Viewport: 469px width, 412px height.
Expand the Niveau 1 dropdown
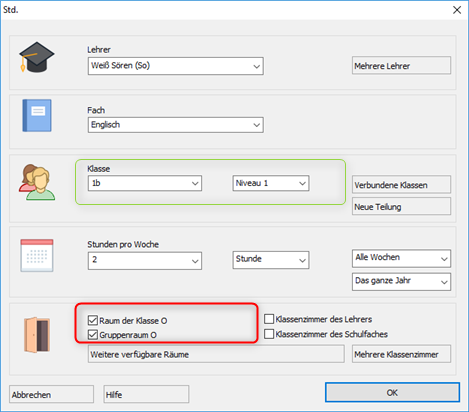pyautogui.click(x=271, y=183)
